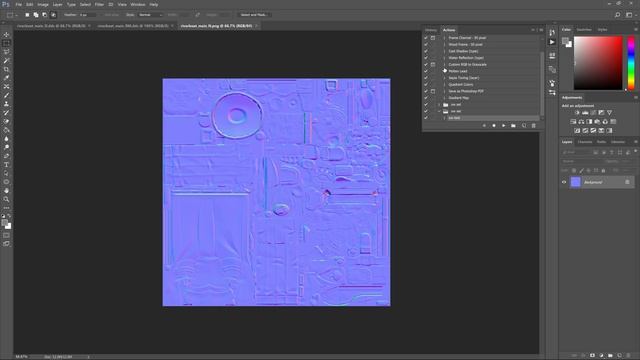
Task: Toggle dialog box for Save as Photoshop PDF
Action: [433, 91]
